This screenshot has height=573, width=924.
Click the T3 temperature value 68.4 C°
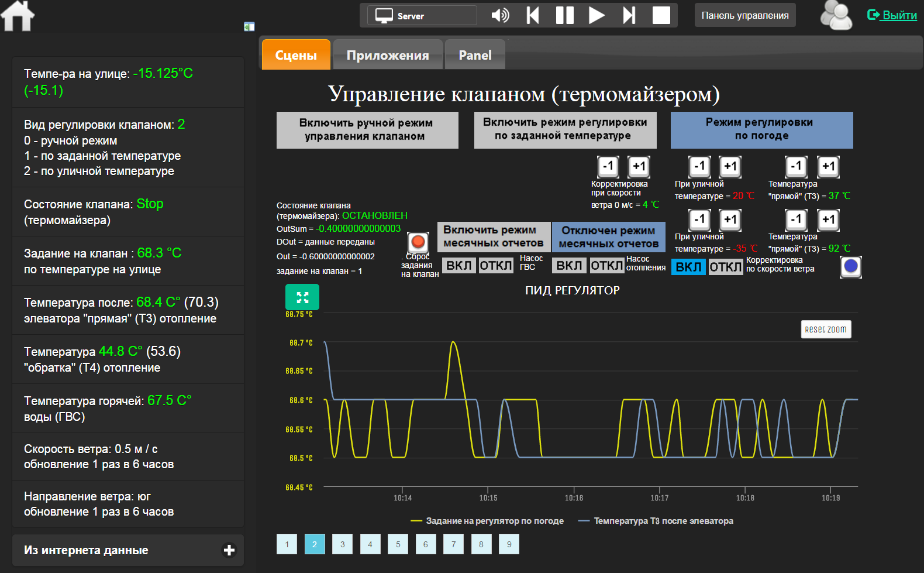158,302
